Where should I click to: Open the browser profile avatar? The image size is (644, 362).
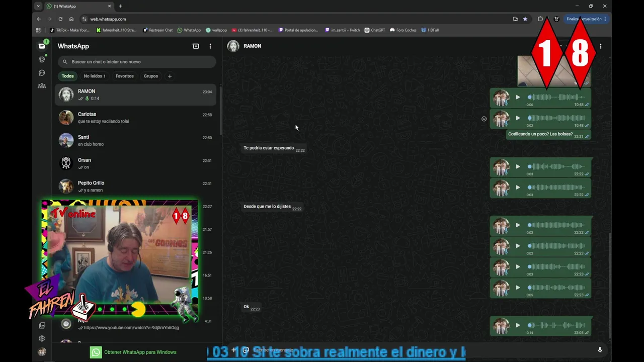(x=556, y=19)
